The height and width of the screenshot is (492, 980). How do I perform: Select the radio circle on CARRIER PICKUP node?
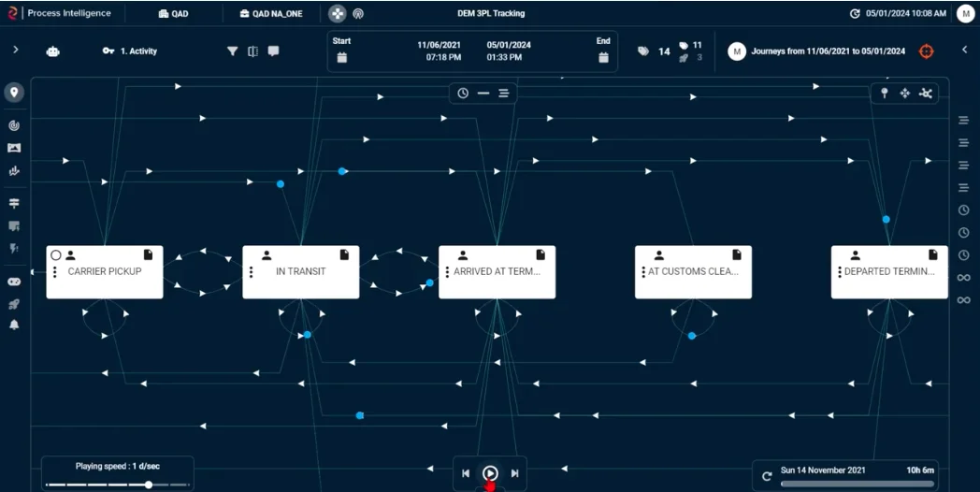[55, 255]
